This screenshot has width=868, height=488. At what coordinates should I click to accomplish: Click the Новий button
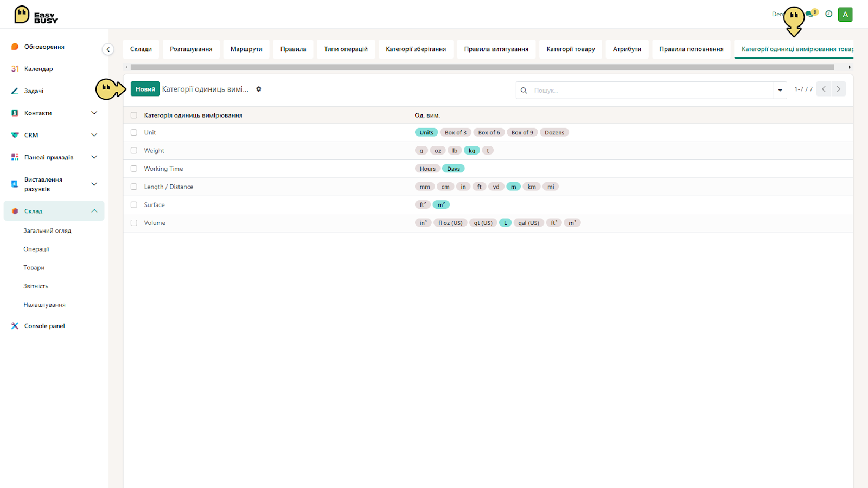tap(145, 89)
